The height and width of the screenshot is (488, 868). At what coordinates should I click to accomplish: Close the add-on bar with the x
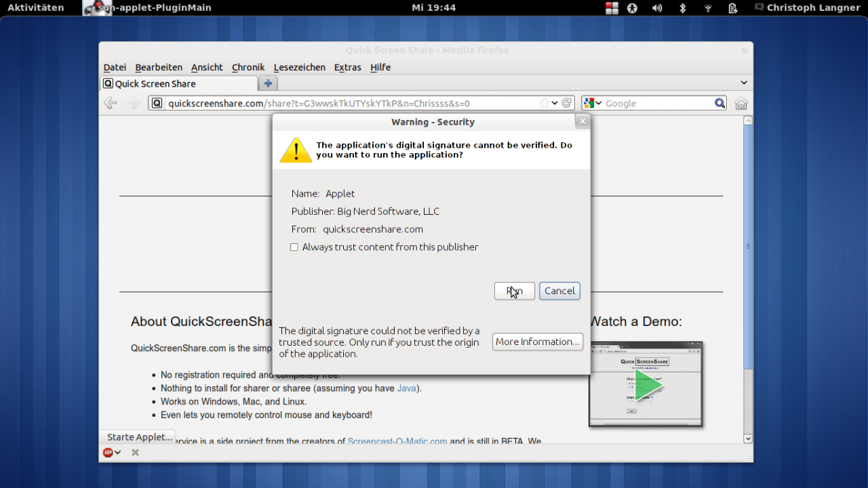click(x=135, y=452)
